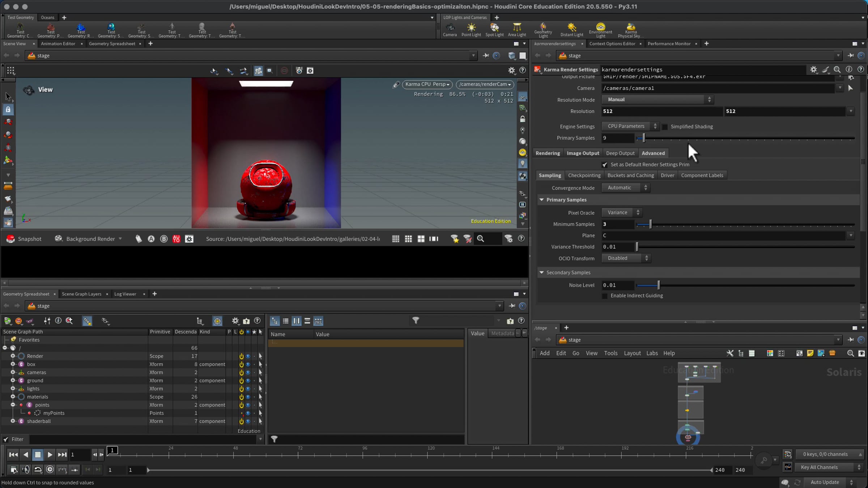Open the network editor find icon
This screenshot has height=488, width=868.
pos(850,353)
